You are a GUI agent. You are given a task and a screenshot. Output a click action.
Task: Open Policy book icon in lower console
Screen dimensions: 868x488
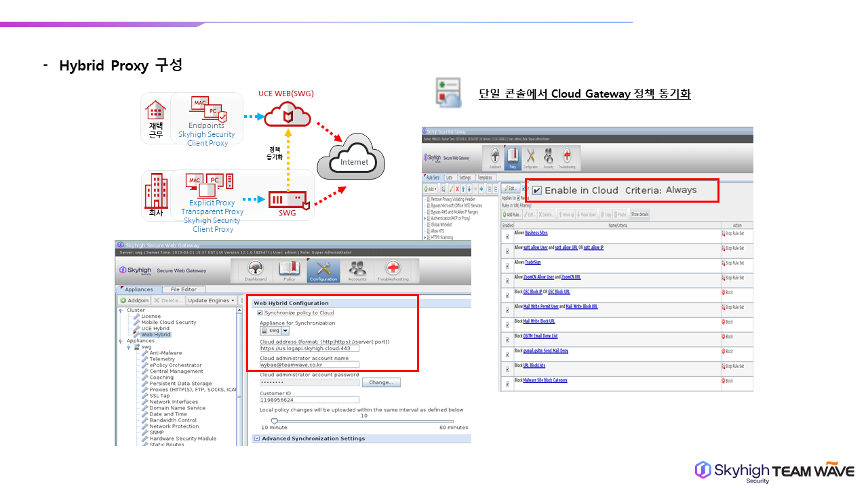(x=290, y=269)
